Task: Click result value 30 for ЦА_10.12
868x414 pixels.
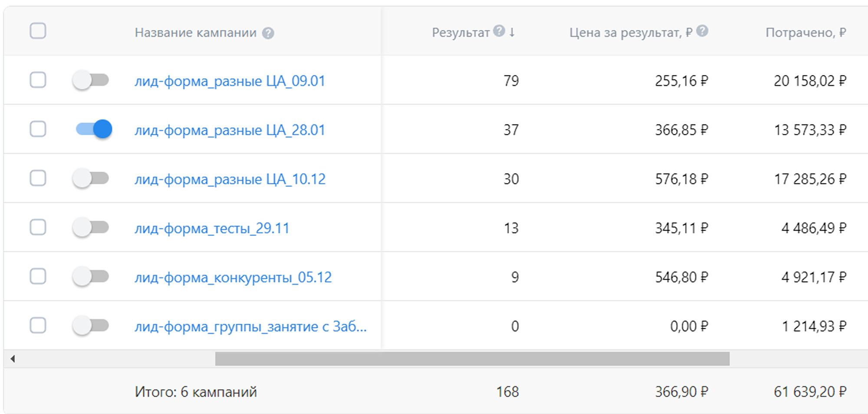Action: point(511,179)
